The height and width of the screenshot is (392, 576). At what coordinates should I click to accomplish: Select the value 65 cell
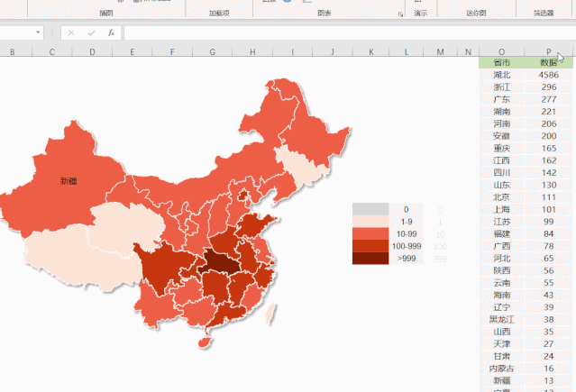(549, 259)
